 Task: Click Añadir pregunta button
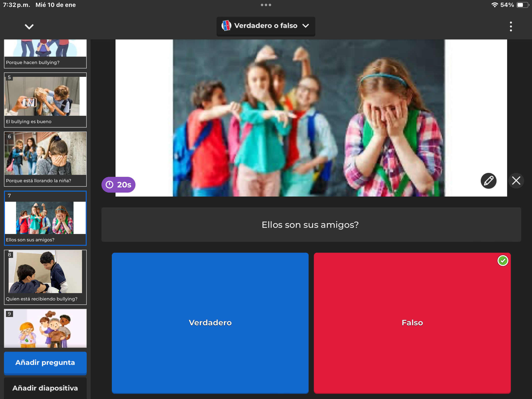click(45, 363)
